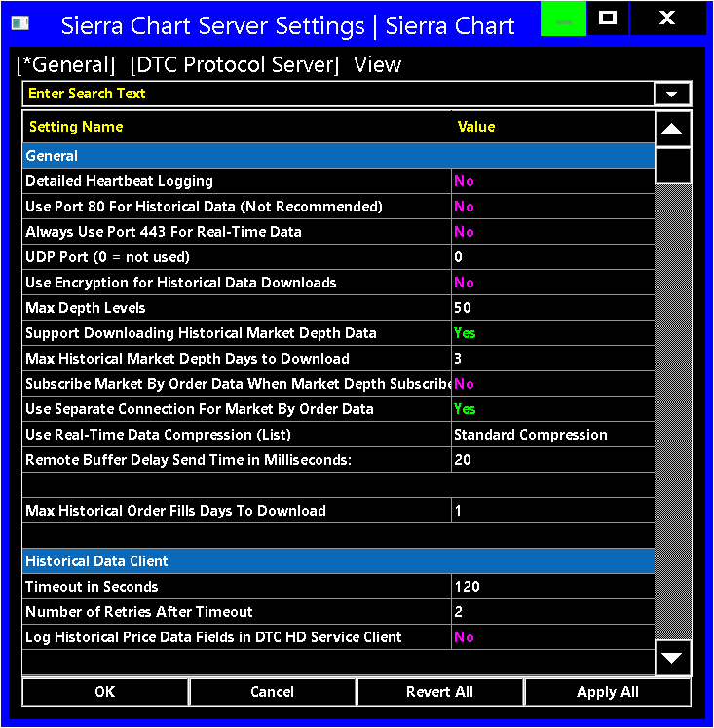Select the Detailed Heartbeat Logging label
The height and width of the screenshot is (728, 714).
coord(119,181)
